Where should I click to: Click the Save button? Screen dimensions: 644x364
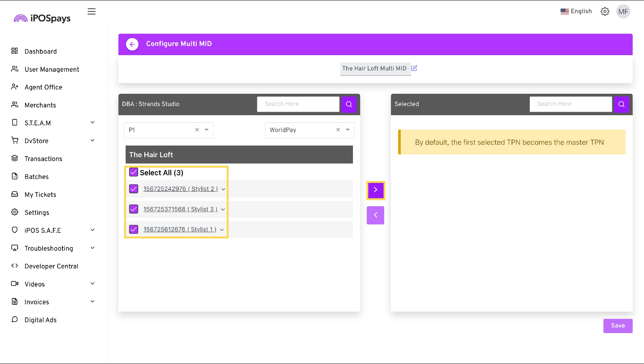coord(618,326)
